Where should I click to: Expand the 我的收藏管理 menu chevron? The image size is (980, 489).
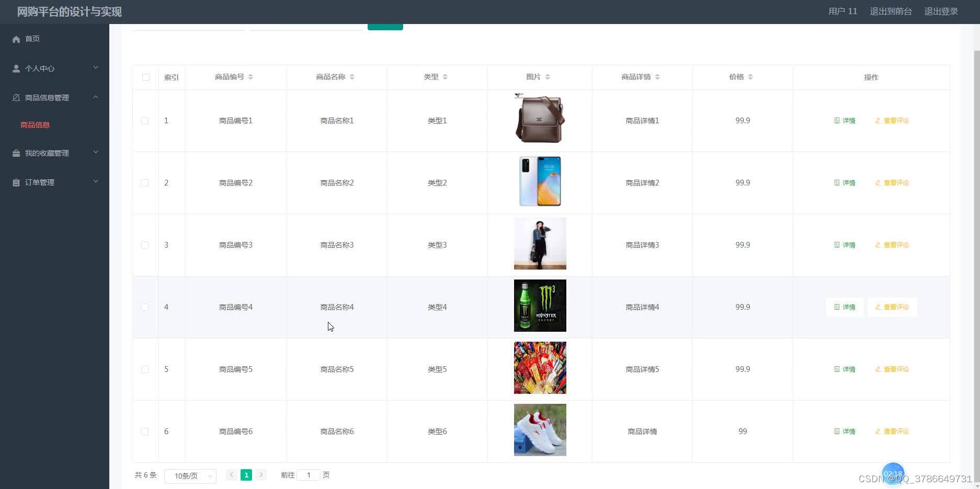tap(96, 153)
